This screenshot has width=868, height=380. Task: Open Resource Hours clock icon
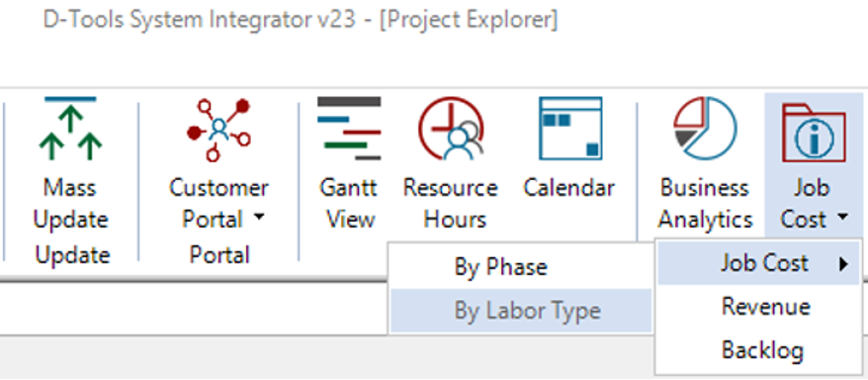pyautogui.click(x=451, y=129)
